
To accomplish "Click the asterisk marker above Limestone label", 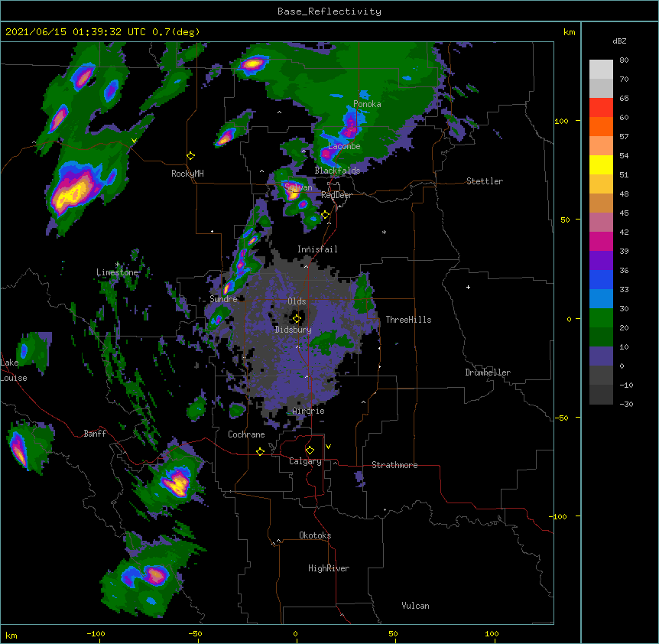I will tap(118, 265).
